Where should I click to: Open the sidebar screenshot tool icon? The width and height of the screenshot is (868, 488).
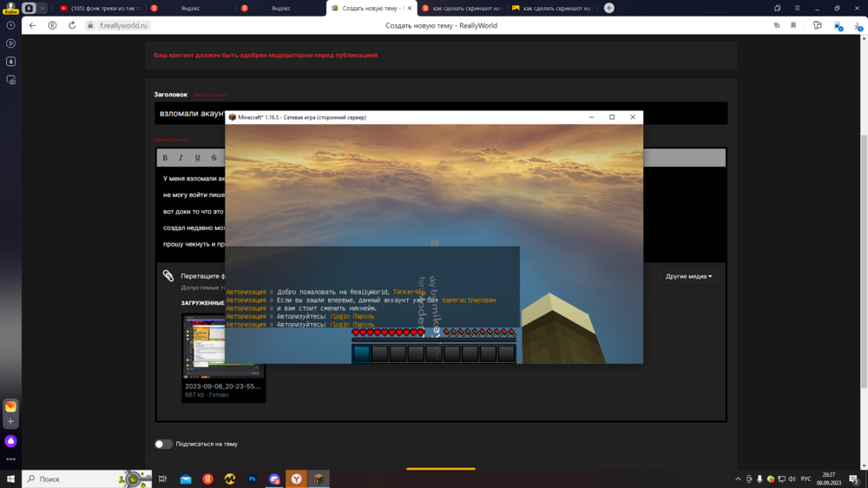(x=10, y=80)
